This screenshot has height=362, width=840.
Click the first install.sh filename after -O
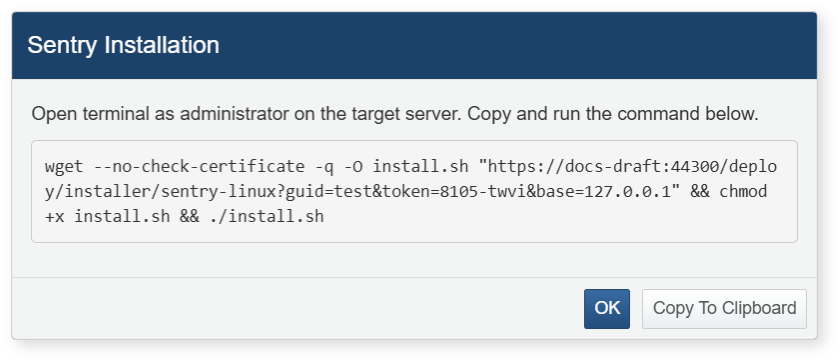421,167
